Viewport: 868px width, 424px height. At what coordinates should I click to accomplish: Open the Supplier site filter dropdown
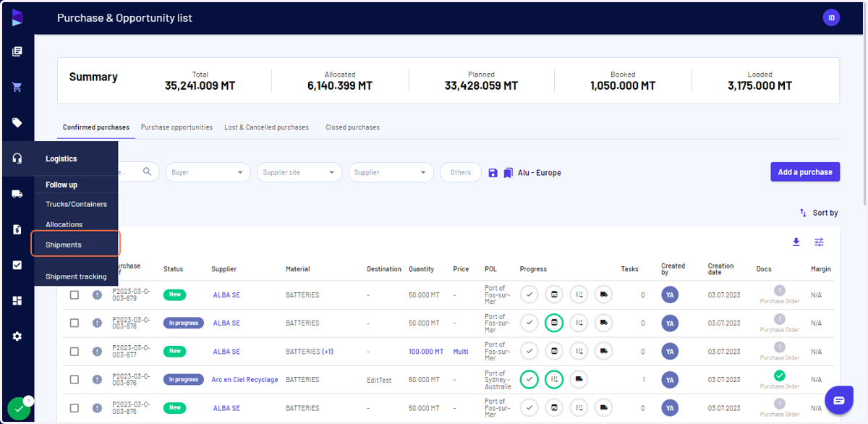click(299, 172)
